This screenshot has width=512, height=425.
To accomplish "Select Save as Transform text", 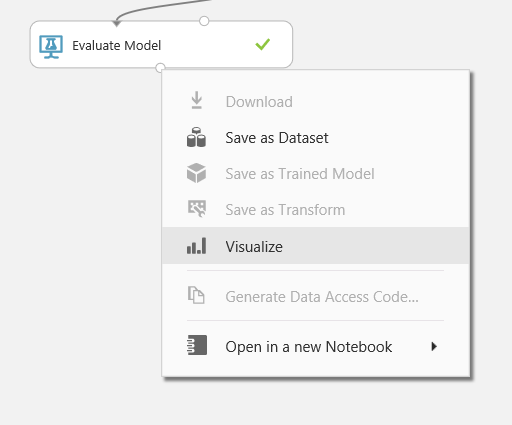I will 285,210.
